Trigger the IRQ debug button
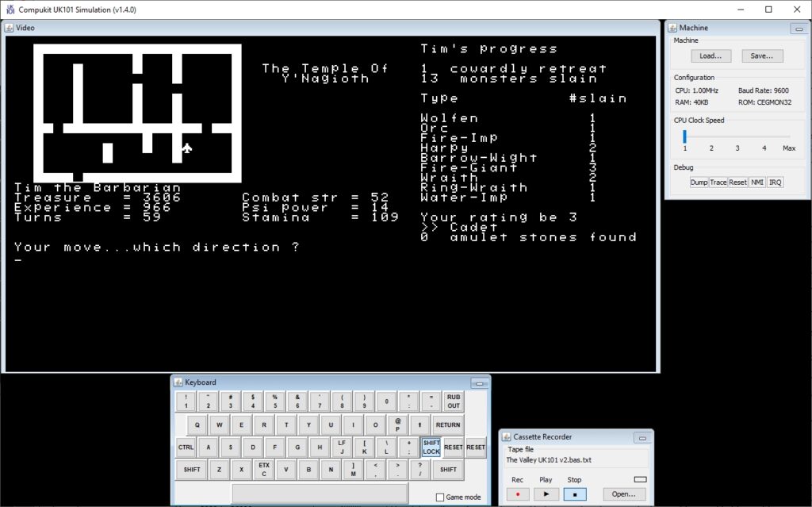Image resolution: width=812 pixels, height=507 pixels. click(x=775, y=182)
